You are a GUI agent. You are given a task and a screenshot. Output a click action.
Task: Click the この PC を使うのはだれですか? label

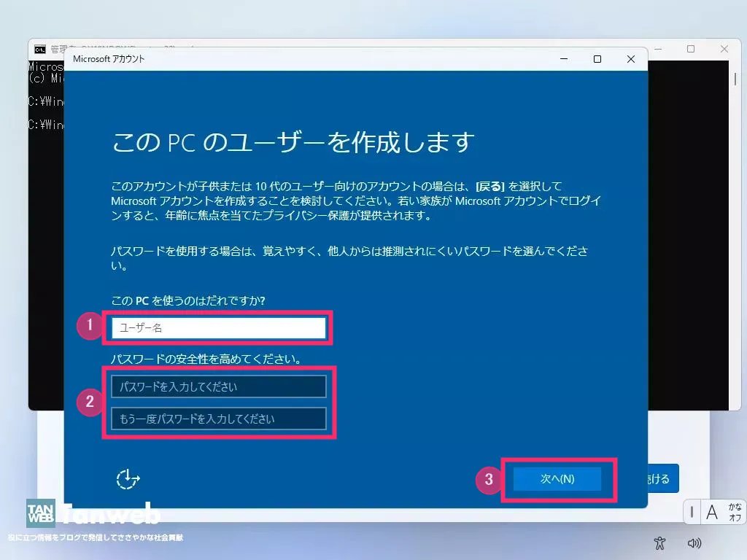(x=188, y=301)
